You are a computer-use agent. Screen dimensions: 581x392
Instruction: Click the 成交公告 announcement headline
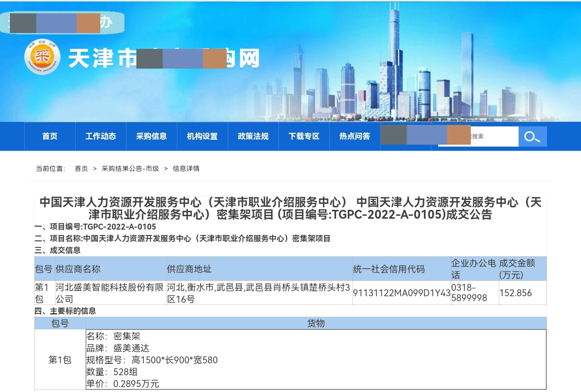click(290, 208)
